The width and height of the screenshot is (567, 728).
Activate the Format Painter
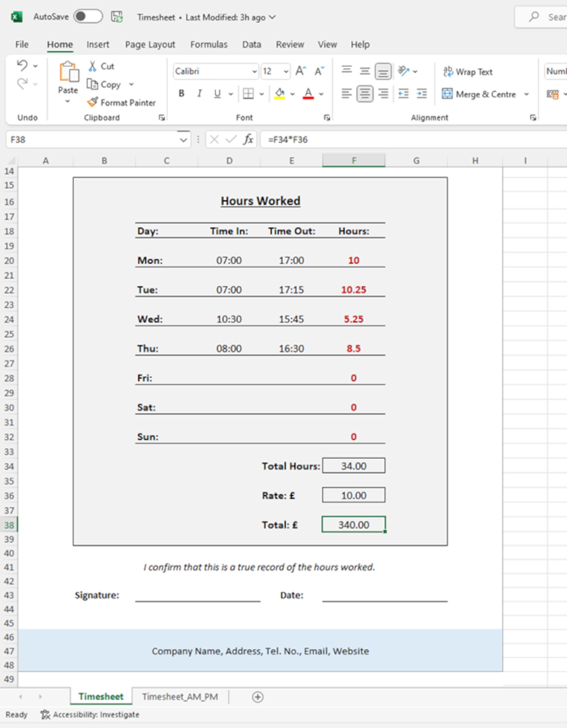(121, 102)
